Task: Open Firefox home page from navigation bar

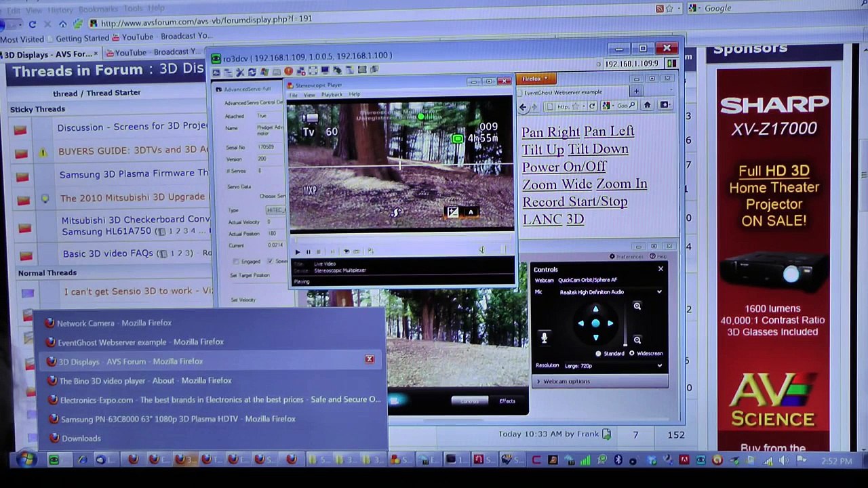Action: click(x=62, y=24)
